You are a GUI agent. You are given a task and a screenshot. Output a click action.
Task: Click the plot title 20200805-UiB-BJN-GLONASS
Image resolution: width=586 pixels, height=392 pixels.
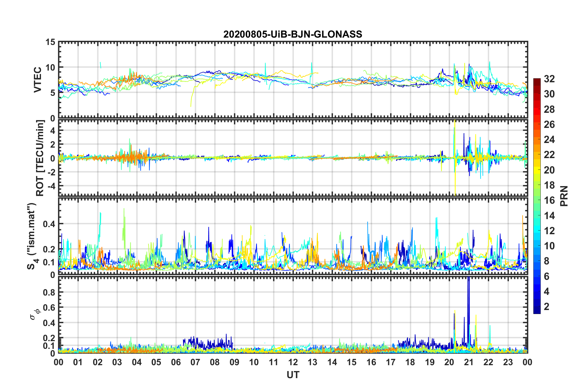[293, 34]
